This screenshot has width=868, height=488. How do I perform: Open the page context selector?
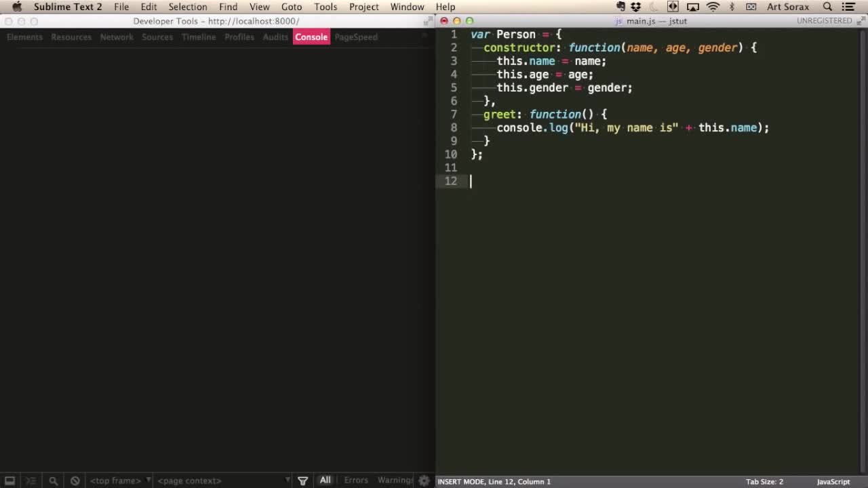click(224, 481)
